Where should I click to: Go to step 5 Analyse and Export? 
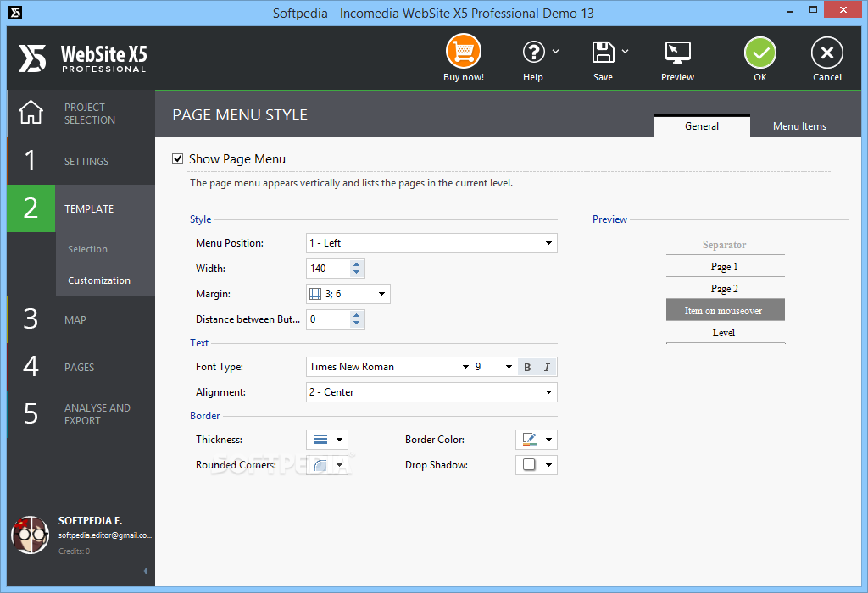[x=81, y=413]
